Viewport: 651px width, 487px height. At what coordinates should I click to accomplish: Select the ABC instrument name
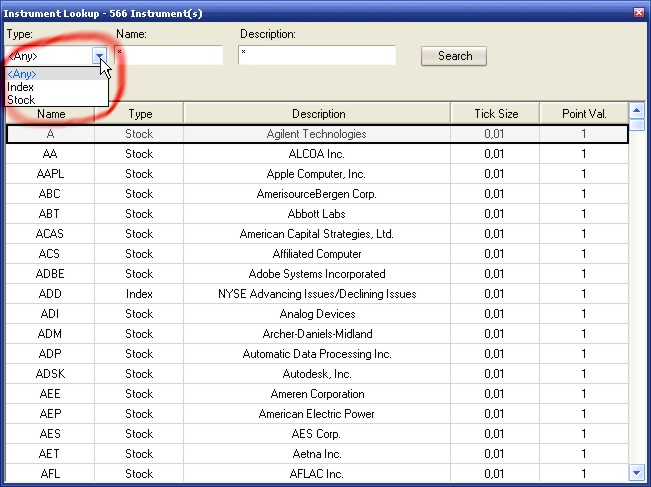[x=50, y=194]
